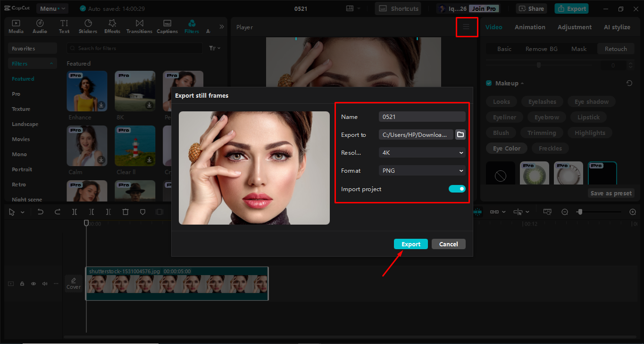
Task: Open the folder browser next to Export to
Action: click(460, 134)
